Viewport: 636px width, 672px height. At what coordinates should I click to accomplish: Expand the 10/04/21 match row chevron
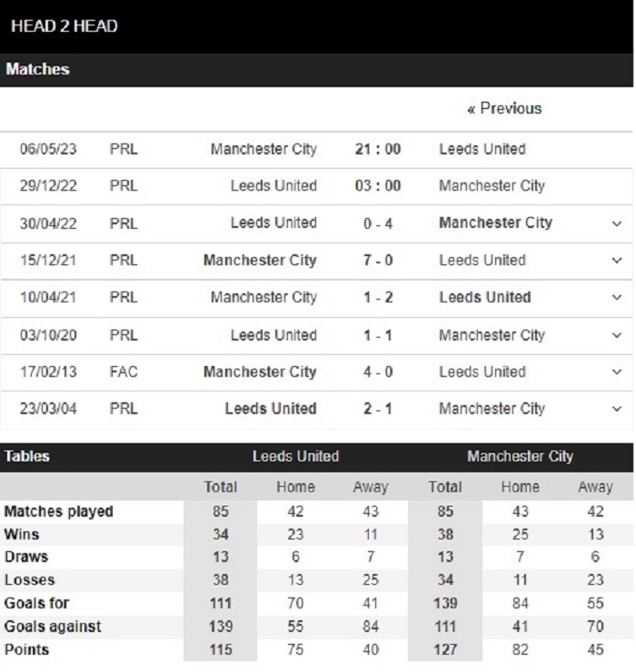point(618,298)
